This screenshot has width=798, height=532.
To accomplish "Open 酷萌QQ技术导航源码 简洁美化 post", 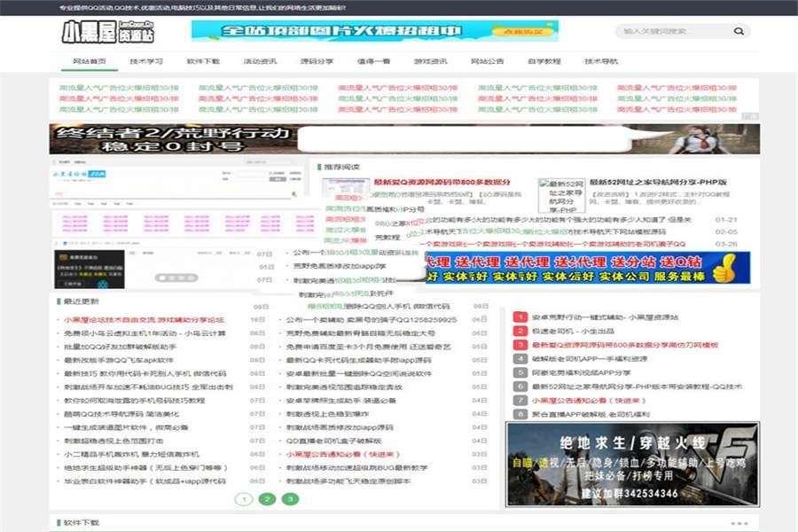I will [x=121, y=414].
